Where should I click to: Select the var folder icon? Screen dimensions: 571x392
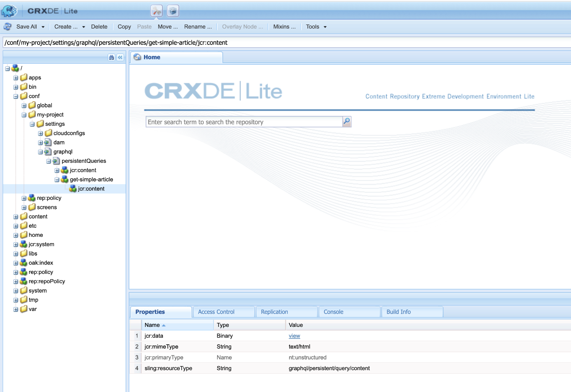coord(24,309)
